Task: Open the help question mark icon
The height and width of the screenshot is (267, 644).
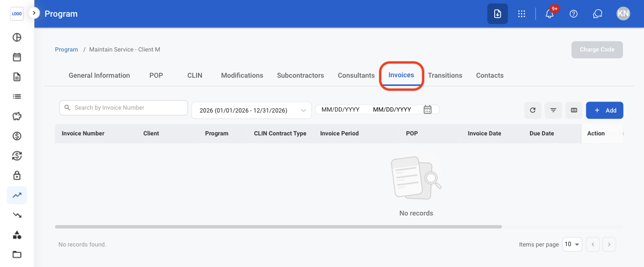Action: [x=574, y=14]
